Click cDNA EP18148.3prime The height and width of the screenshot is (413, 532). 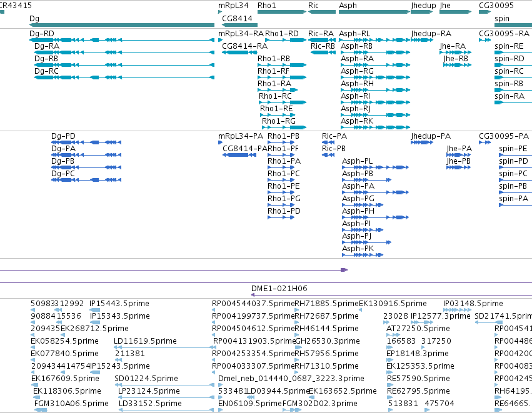tap(389, 360)
